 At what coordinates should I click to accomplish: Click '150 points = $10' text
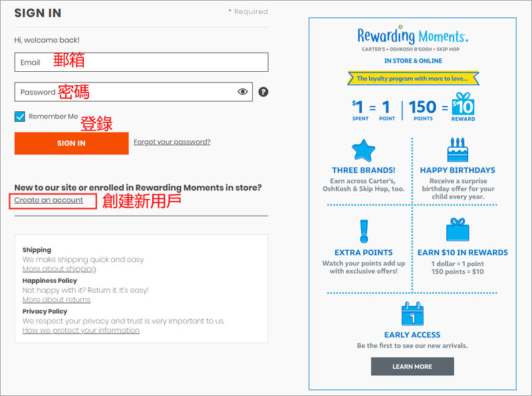(458, 272)
